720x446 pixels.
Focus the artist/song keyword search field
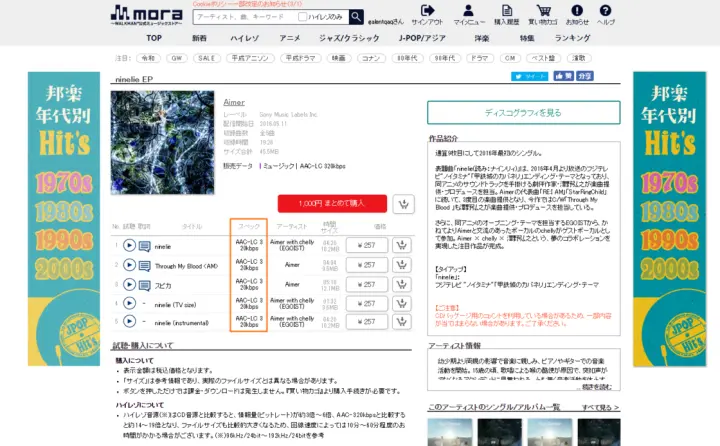click(246, 17)
